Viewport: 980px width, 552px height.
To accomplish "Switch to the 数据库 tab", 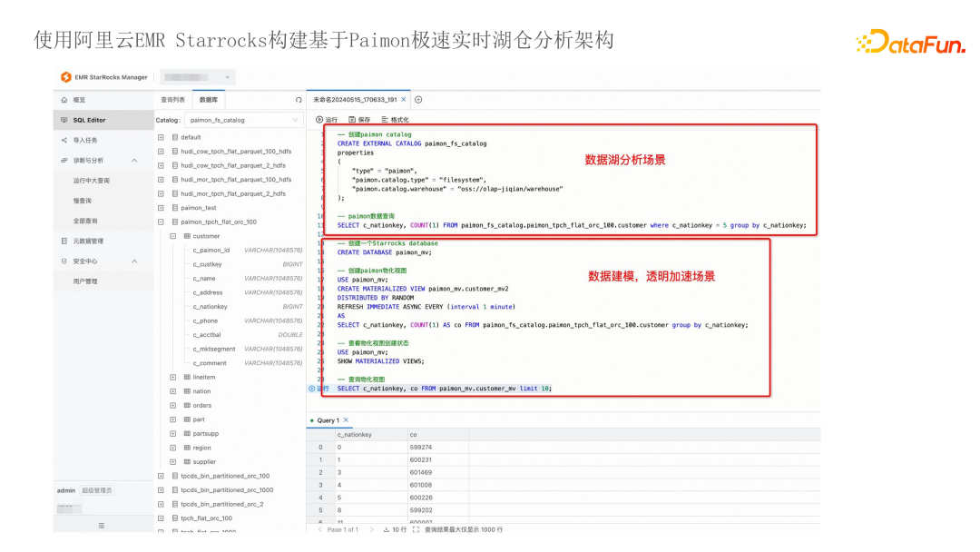I will click(x=209, y=100).
